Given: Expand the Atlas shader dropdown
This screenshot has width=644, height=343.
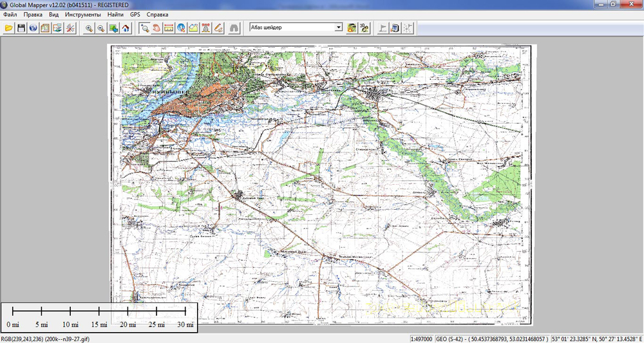Looking at the screenshot, I should [338, 28].
